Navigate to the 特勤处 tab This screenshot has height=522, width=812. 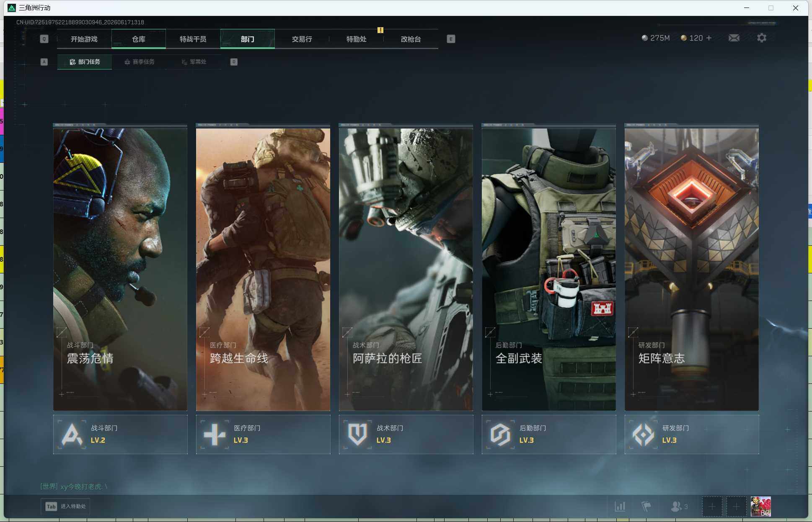point(357,39)
